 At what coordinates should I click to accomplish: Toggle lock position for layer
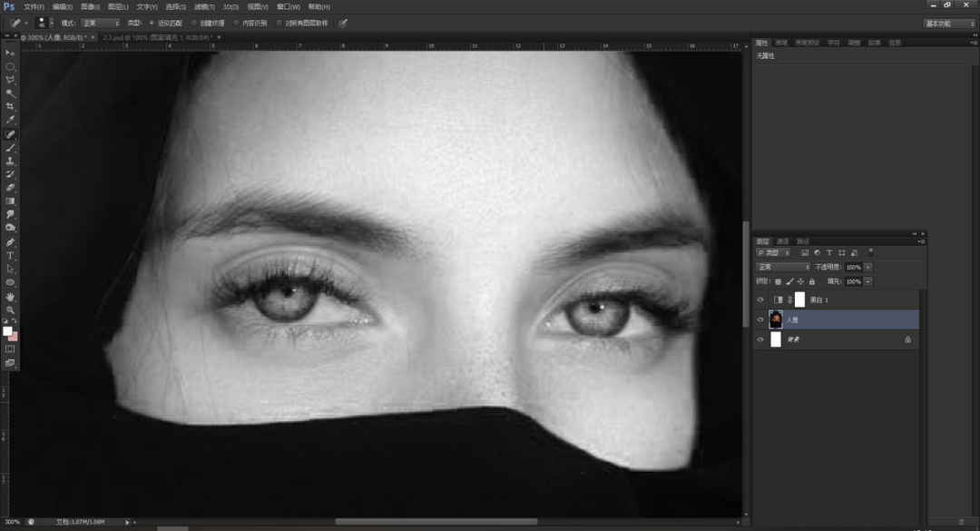pos(800,281)
